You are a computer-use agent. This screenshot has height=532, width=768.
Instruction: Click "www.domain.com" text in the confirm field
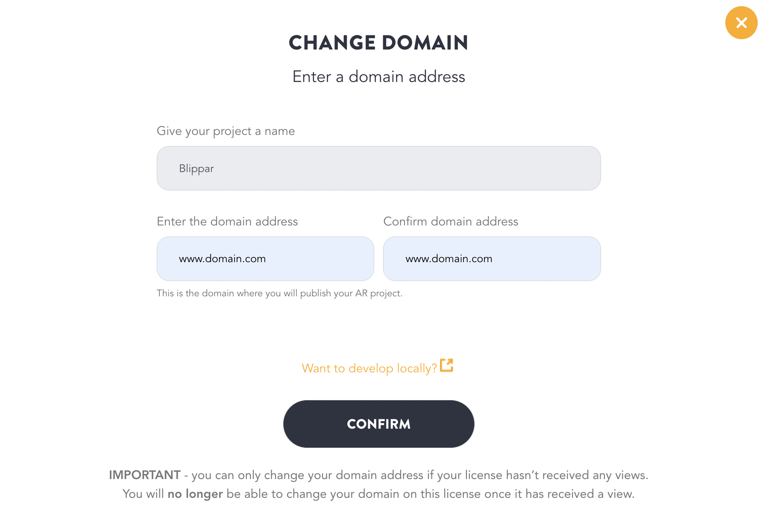tap(449, 259)
